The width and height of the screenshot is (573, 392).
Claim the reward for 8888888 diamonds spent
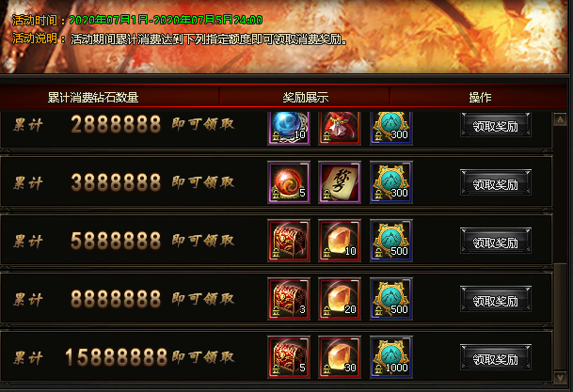pos(496,299)
